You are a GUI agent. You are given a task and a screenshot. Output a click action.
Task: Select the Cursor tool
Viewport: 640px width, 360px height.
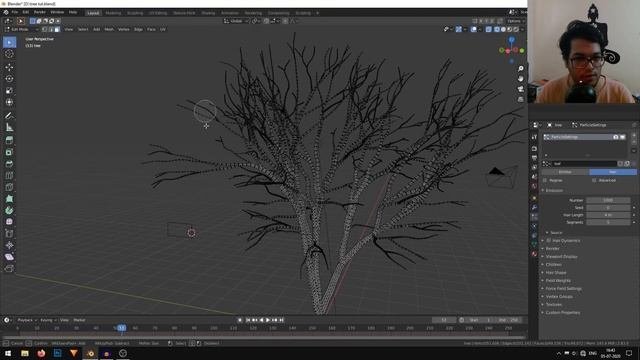9,54
